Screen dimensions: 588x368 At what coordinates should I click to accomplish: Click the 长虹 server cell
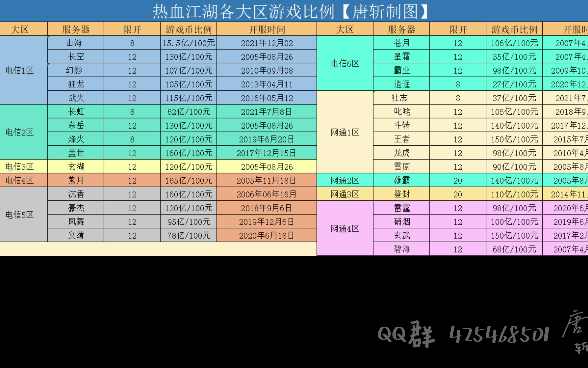click(76, 111)
